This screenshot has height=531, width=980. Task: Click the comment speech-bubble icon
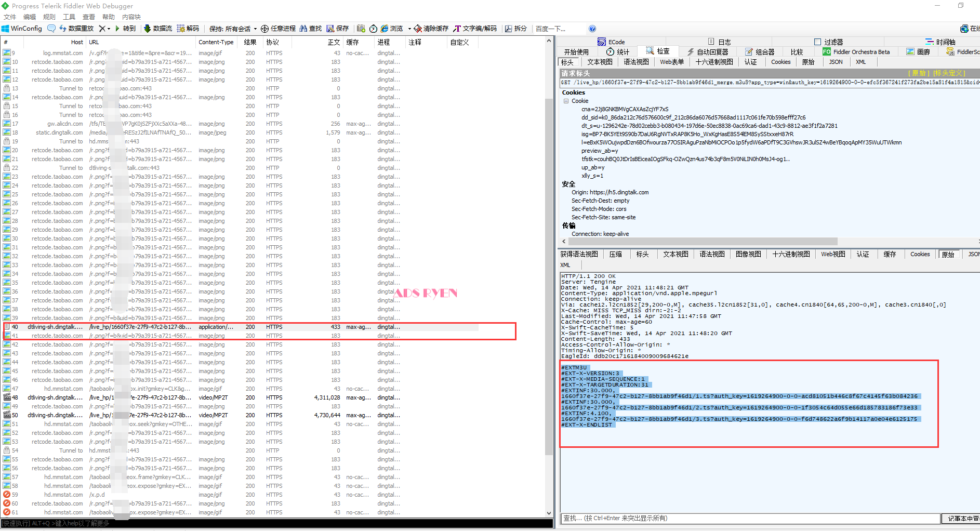51,29
